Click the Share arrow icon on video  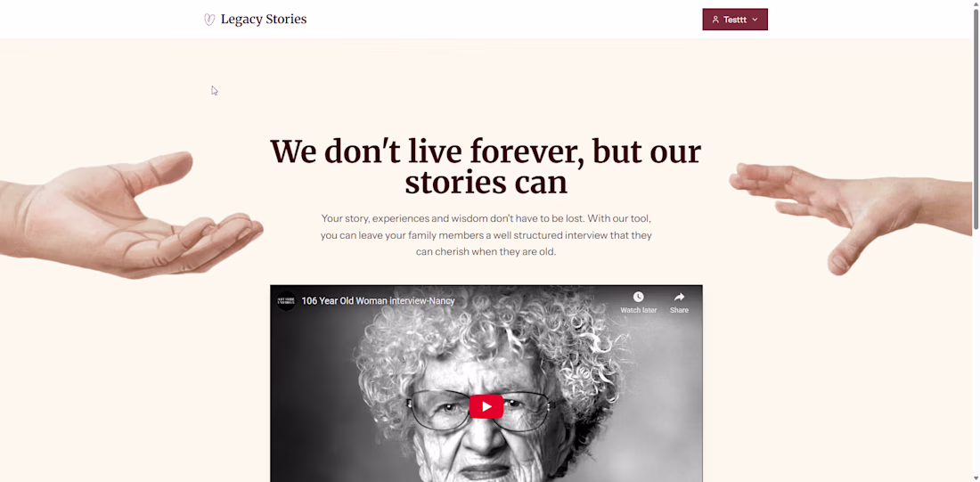click(680, 297)
